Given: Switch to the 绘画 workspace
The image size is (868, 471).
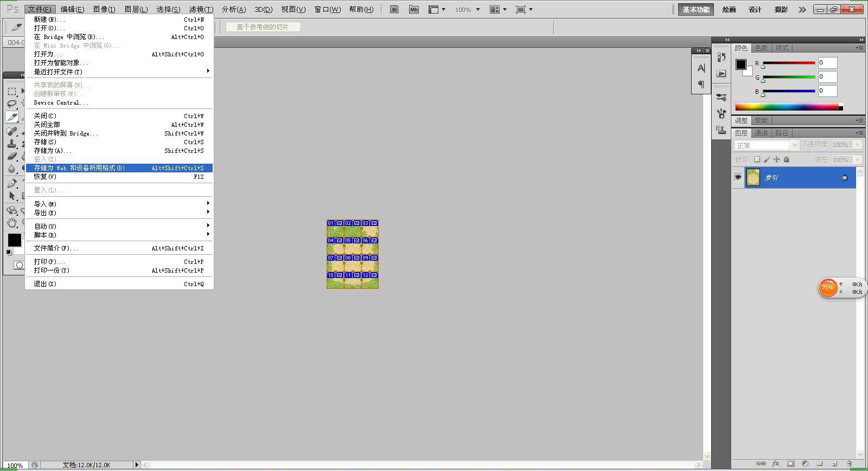Looking at the screenshot, I should tap(729, 9).
